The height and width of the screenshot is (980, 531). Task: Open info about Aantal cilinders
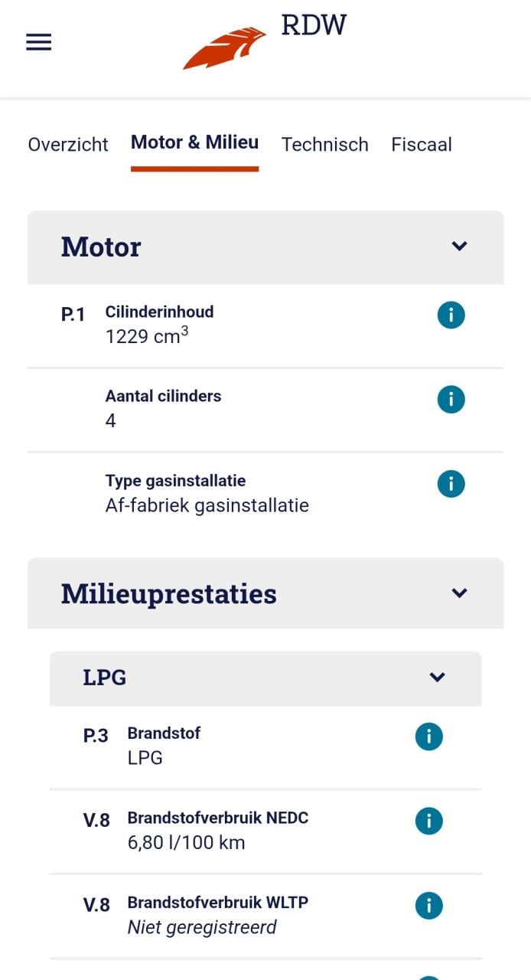click(451, 399)
